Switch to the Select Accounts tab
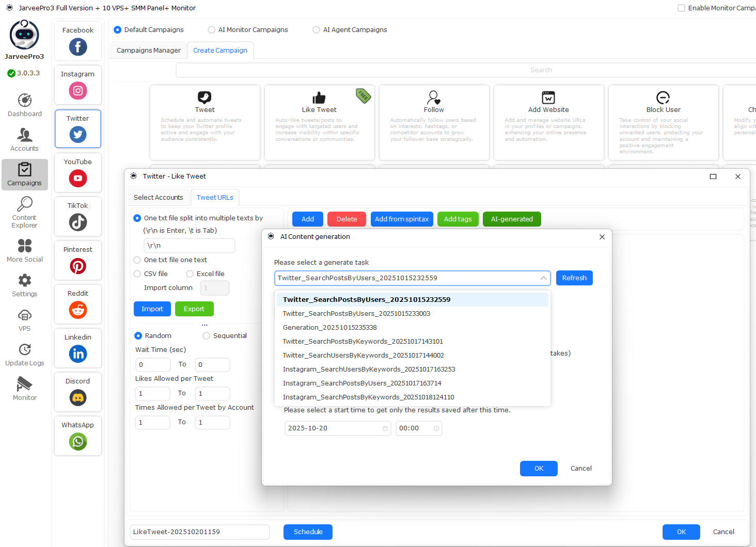Viewport: 756px width, 547px height. [x=158, y=198]
